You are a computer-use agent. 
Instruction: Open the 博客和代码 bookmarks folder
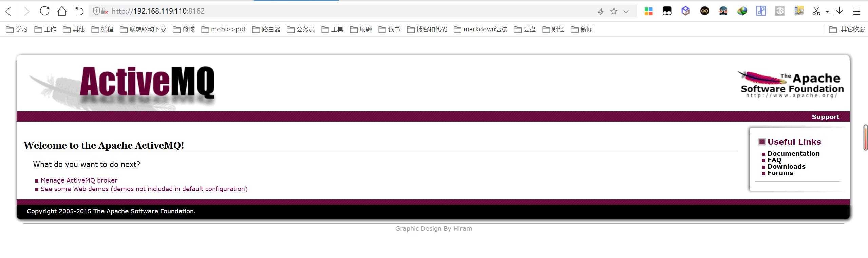tap(427, 29)
